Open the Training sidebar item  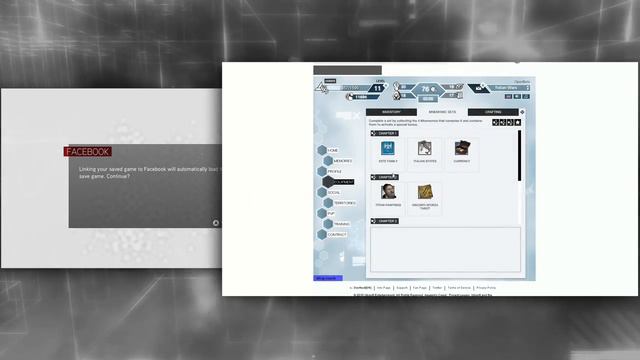(x=337, y=224)
